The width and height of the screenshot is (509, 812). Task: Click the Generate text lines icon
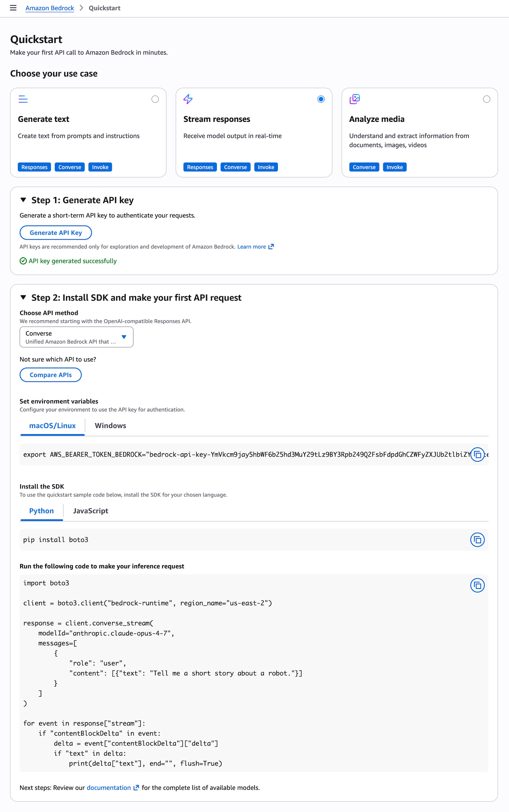click(x=23, y=99)
